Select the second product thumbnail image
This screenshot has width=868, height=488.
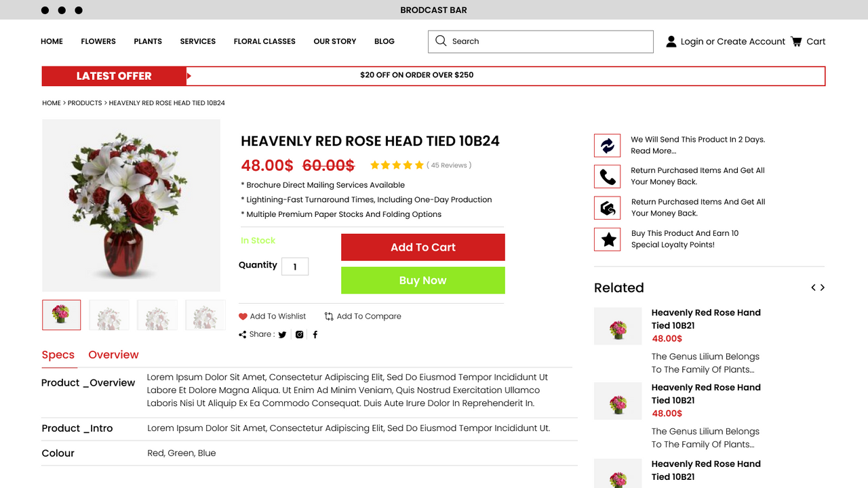coord(109,314)
